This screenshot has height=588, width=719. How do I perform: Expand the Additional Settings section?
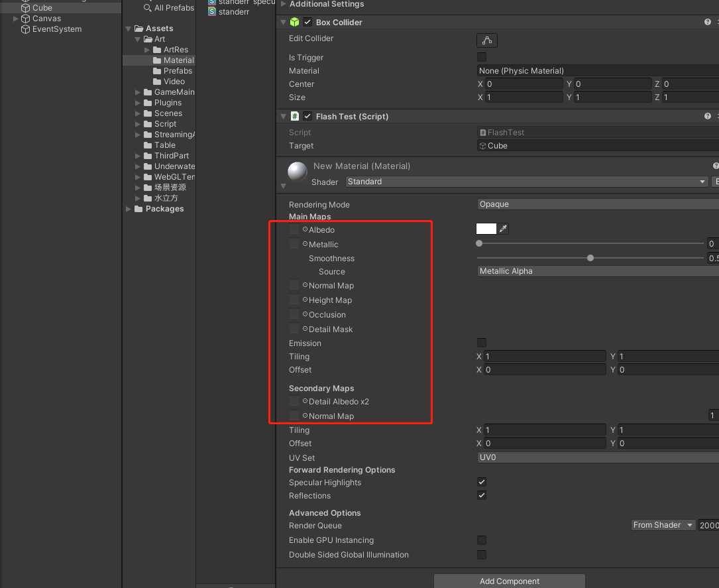tap(284, 4)
